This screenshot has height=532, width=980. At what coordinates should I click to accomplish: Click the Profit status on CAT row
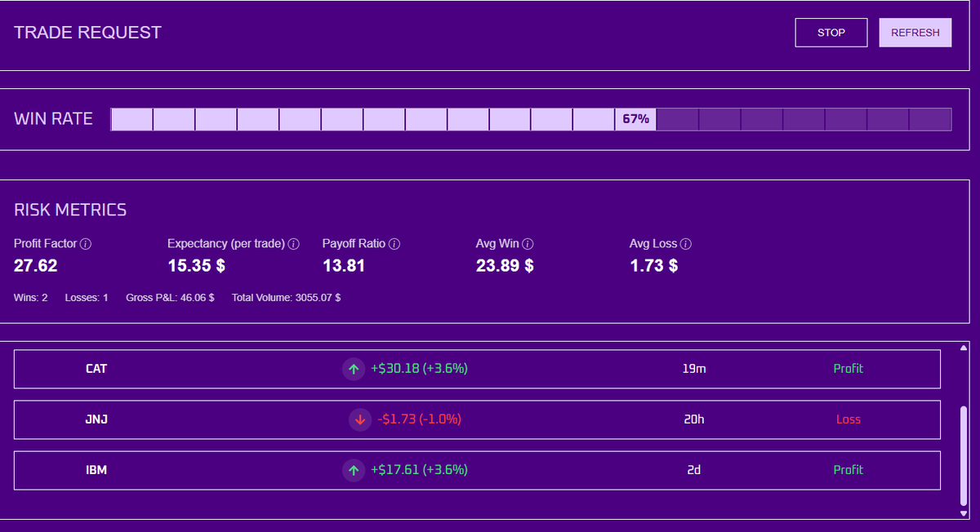point(848,369)
